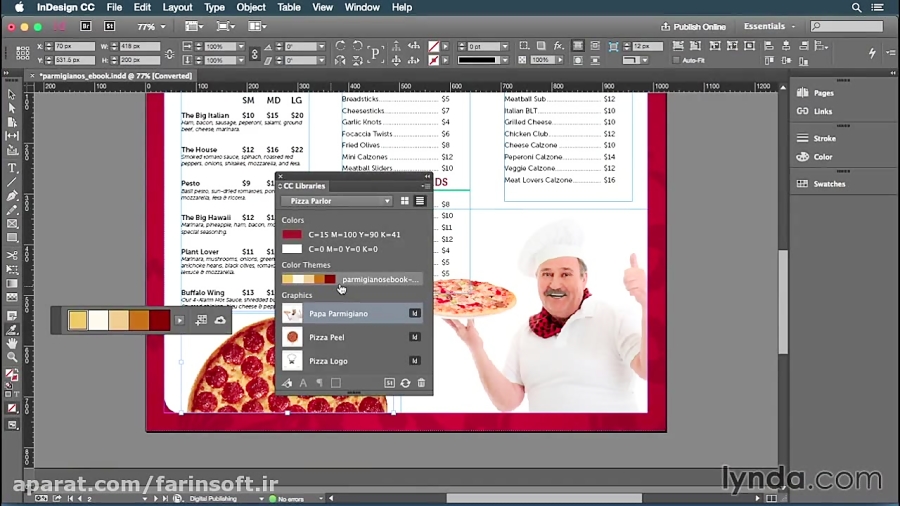This screenshot has height=506, width=900.
Task: Select the Color Theme eyedropper tool
Action: (x=12, y=330)
